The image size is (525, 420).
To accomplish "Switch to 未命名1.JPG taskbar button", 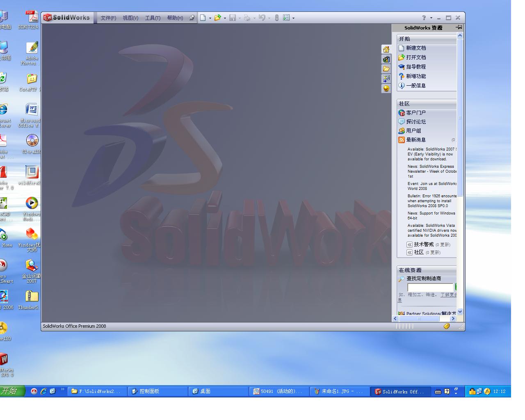I will tap(340, 391).
